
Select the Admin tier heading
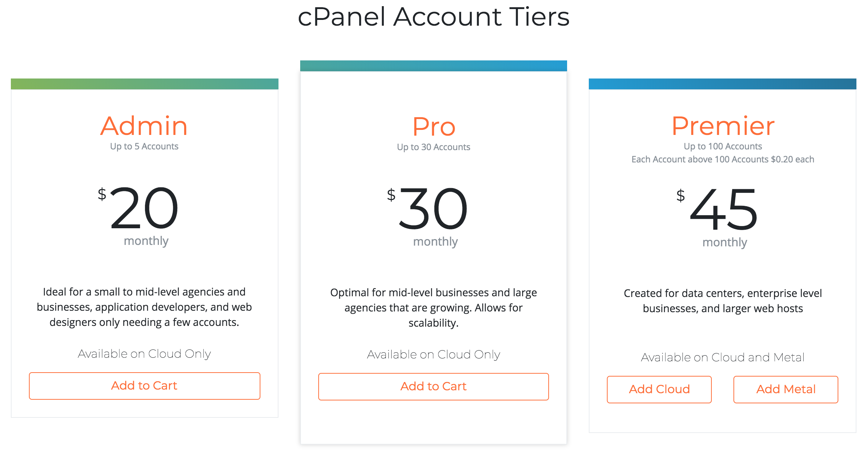(144, 126)
